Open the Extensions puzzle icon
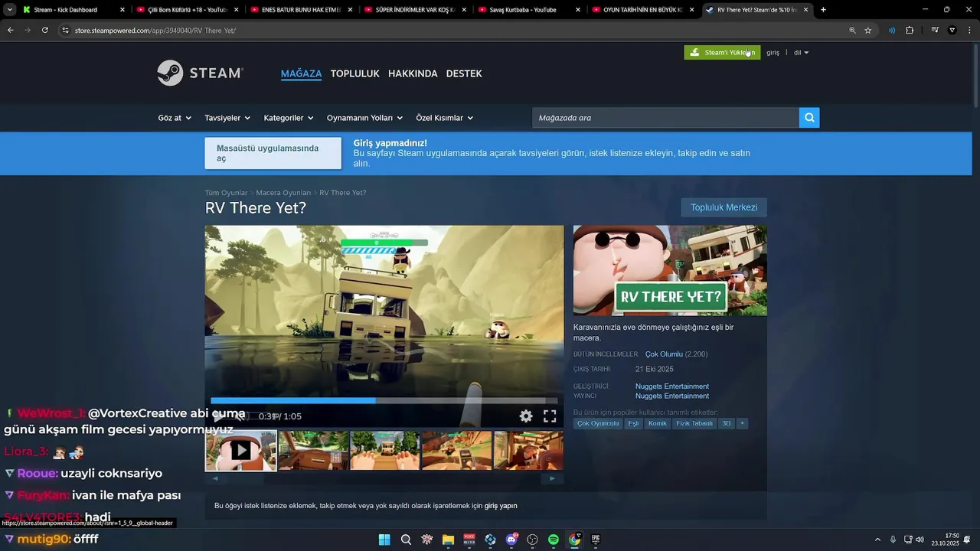980x551 pixels. click(x=910, y=31)
